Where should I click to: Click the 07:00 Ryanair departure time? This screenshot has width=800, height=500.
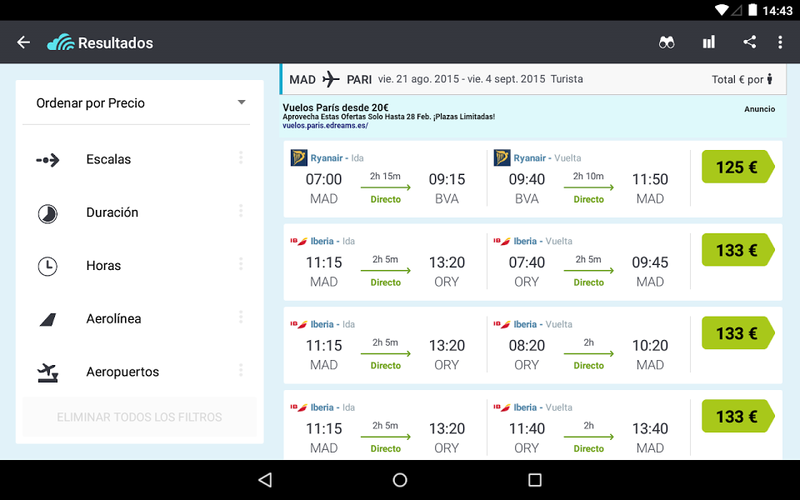(x=323, y=179)
